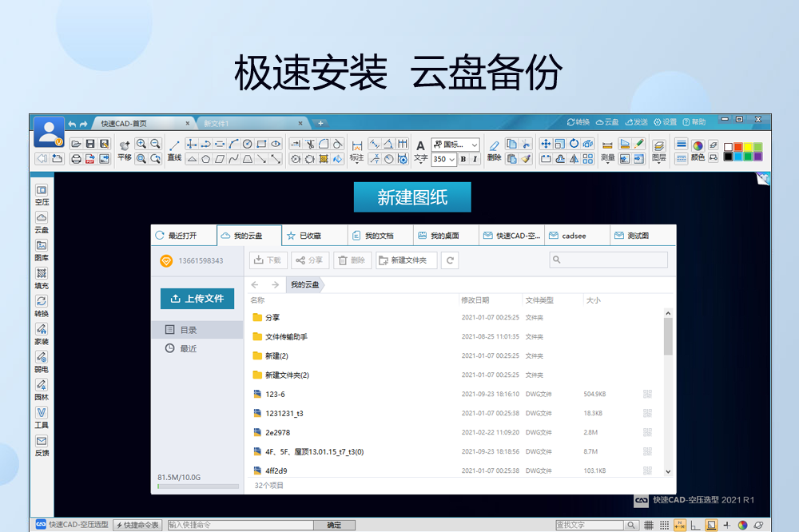Open 设置 settings in the title bar
This screenshot has width=799, height=532.
666,121
